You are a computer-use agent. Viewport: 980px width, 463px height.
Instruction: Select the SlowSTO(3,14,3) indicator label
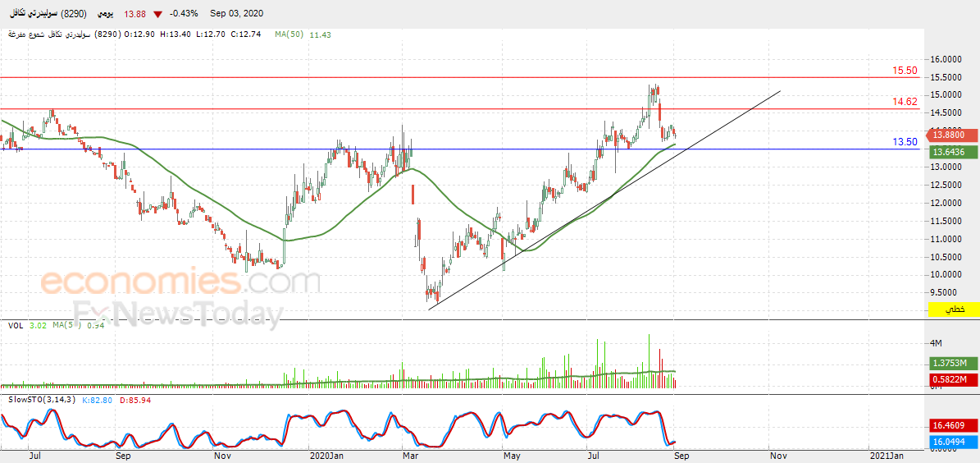pos(39,400)
